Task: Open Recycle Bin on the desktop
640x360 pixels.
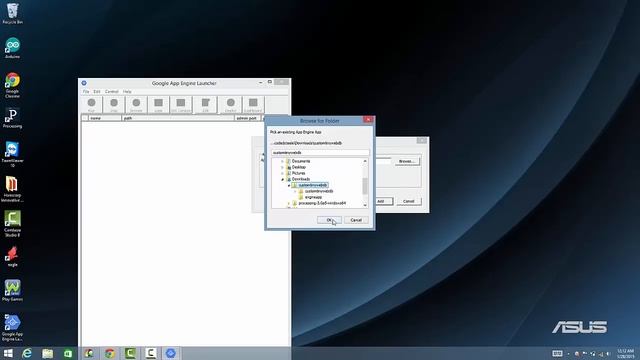Action: pyautogui.click(x=12, y=13)
